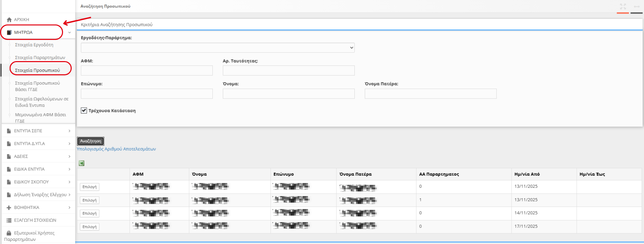Click the document icon beside ΑΔΕΙΕΣ
644x244 pixels.
(9, 157)
